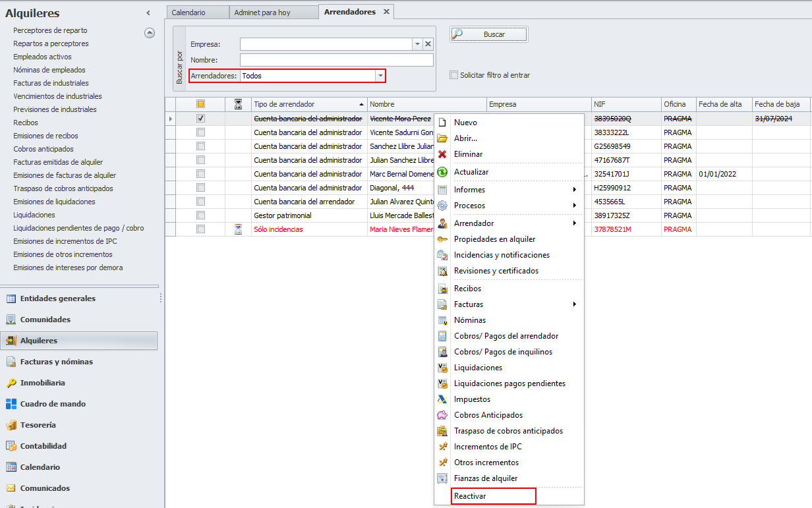The height and width of the screenshot is (508, 812).
Task: Click the Revisiones y certificados icon
Action: [x=443, y=271]
